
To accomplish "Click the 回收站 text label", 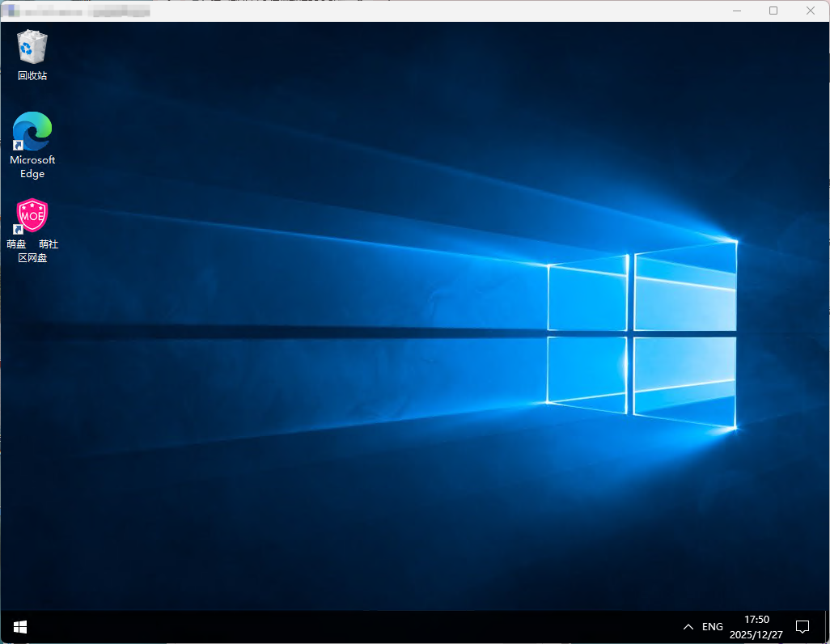I will coord(32,76).
